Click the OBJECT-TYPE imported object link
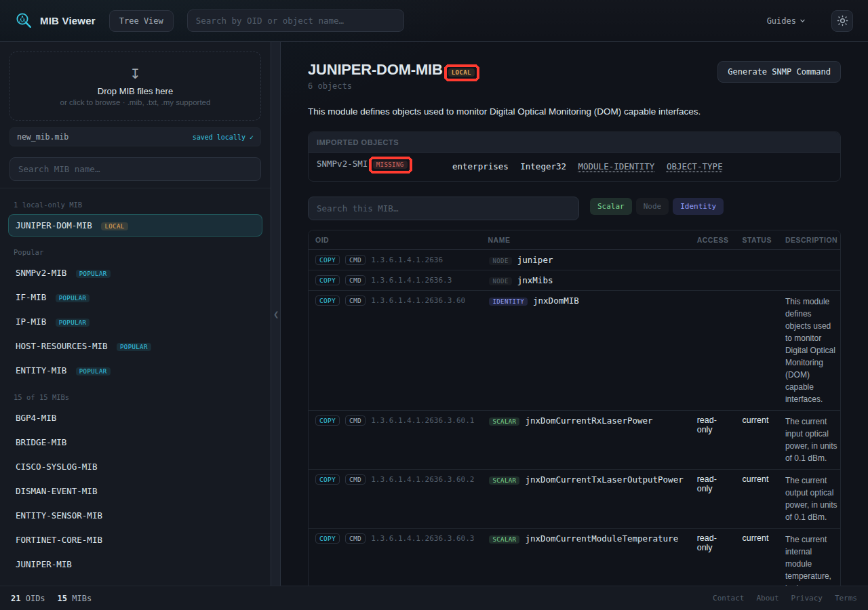868x610 pixels. (694, 167)
